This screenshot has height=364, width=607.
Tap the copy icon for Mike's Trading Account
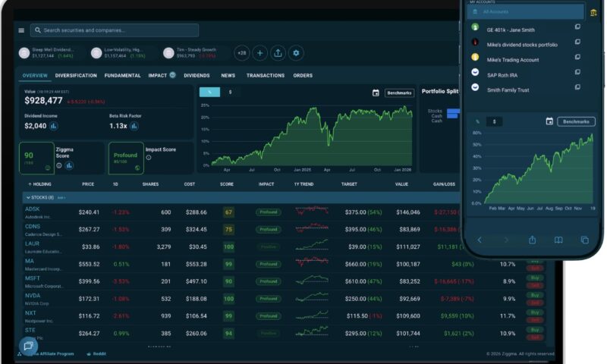[x=577, y=57]
